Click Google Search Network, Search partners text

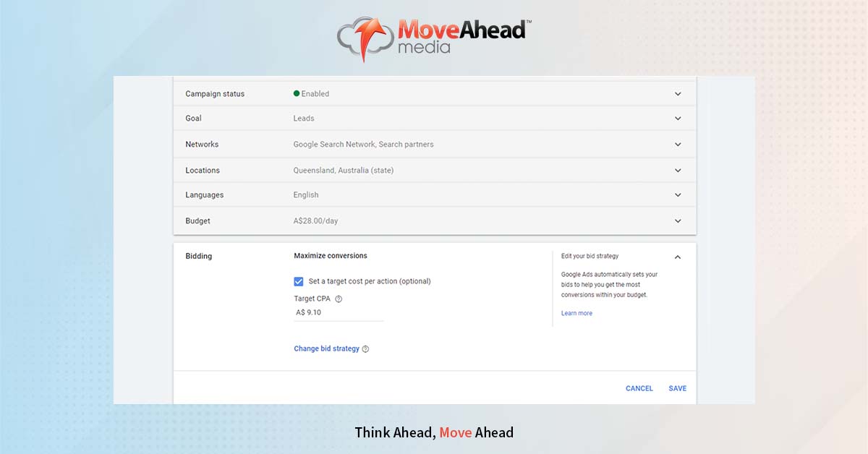pos(363,145)
